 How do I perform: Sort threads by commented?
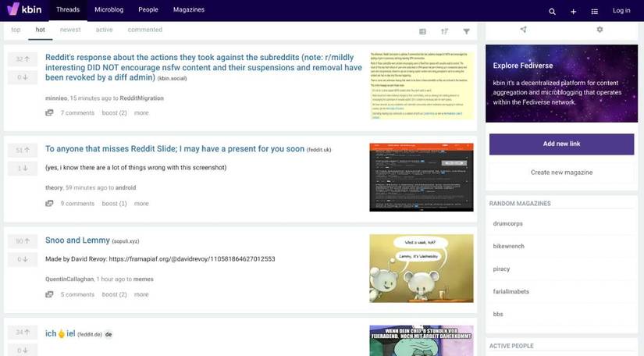(x=145, y=30)
